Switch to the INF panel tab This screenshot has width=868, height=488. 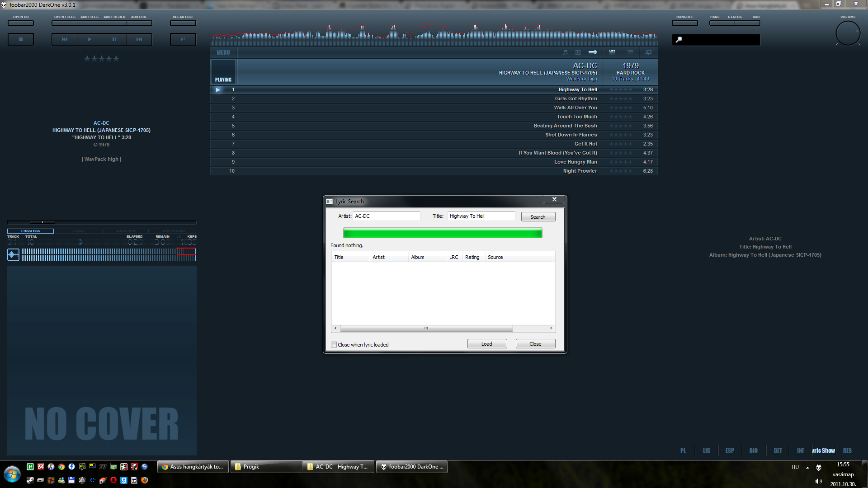point(801,450)
